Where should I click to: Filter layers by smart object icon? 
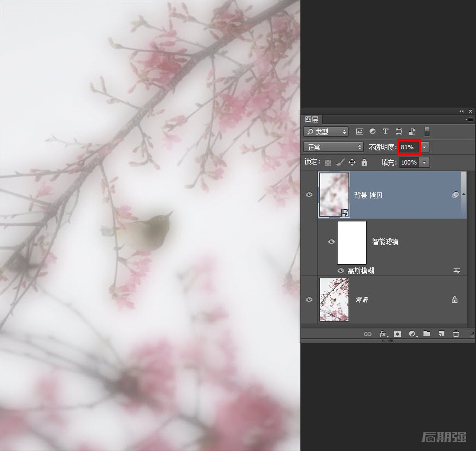(412, 131)
